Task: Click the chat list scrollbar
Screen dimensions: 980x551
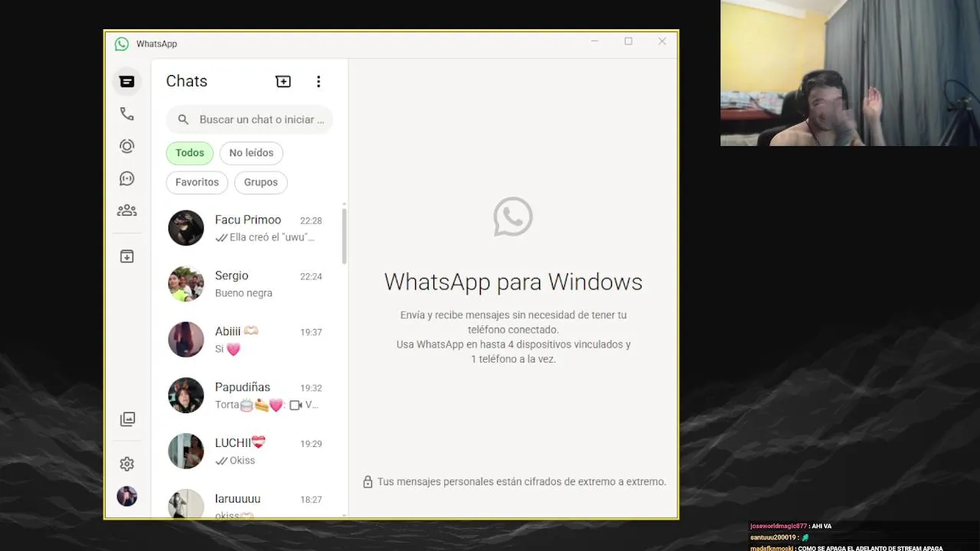Action: click(x=345, y=236)
